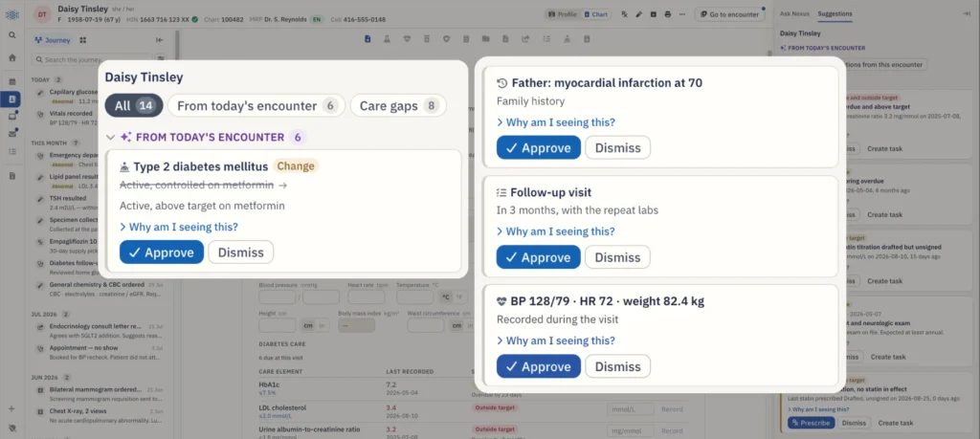This screenshot has height=439, width=980.
Task: Open the more options ellipsis in header
Action: pyautogui.click(x=682, y=13)
